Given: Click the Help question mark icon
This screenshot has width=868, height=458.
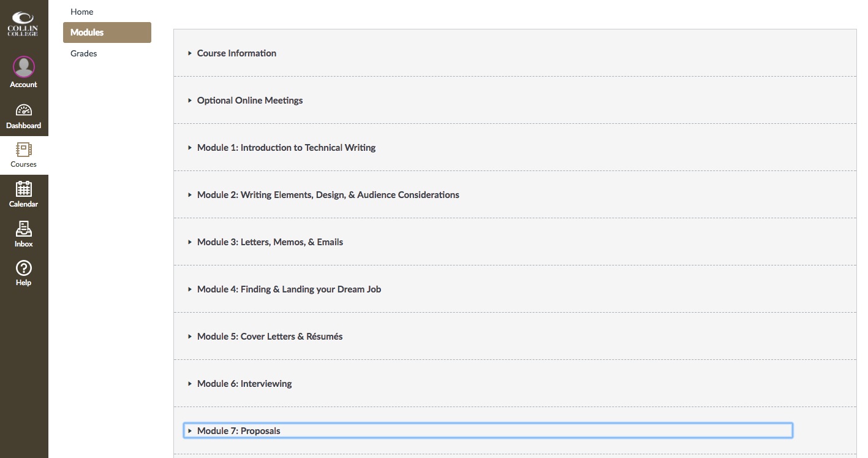Looking at the screenshot, I should pos(23,268).
